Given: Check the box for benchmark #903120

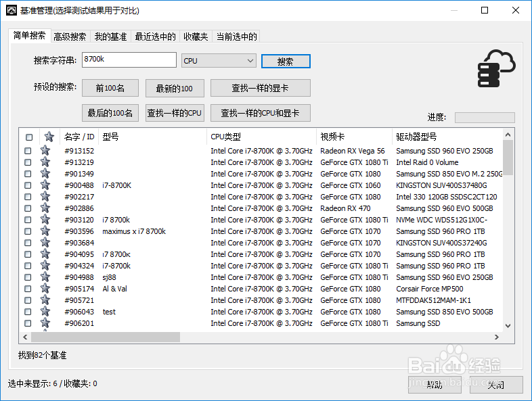Looking at the screenshot, I should (x=28, y=220).
